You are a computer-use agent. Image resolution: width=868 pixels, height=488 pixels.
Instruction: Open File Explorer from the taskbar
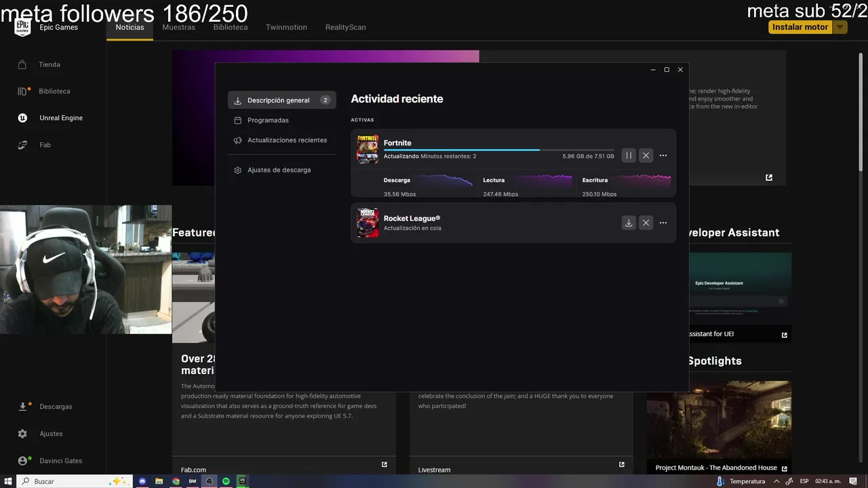click(159, 481)
